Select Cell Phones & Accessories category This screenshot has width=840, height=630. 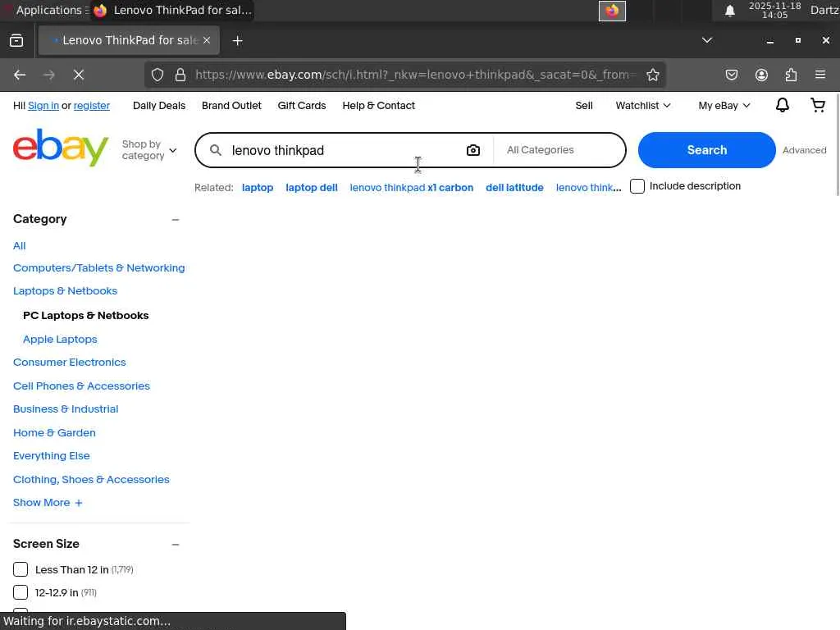click(x=81, y=386)
